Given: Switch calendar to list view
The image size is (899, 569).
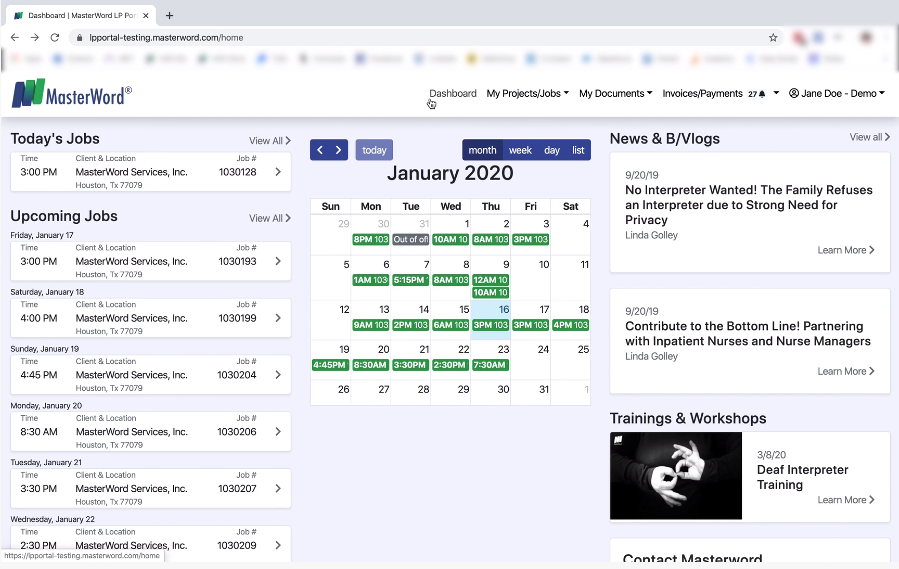Looking at the screenshot, I should (x=578, y=150).
